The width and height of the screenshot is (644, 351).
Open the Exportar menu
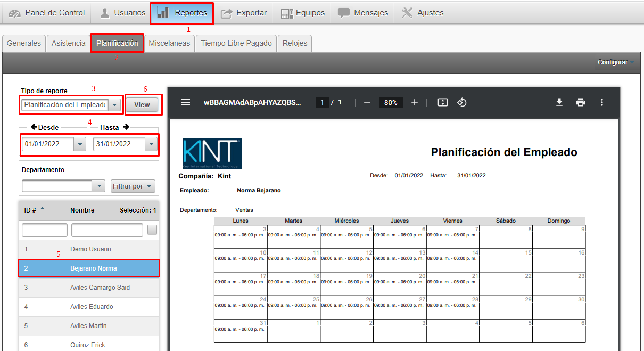point(244,13)
